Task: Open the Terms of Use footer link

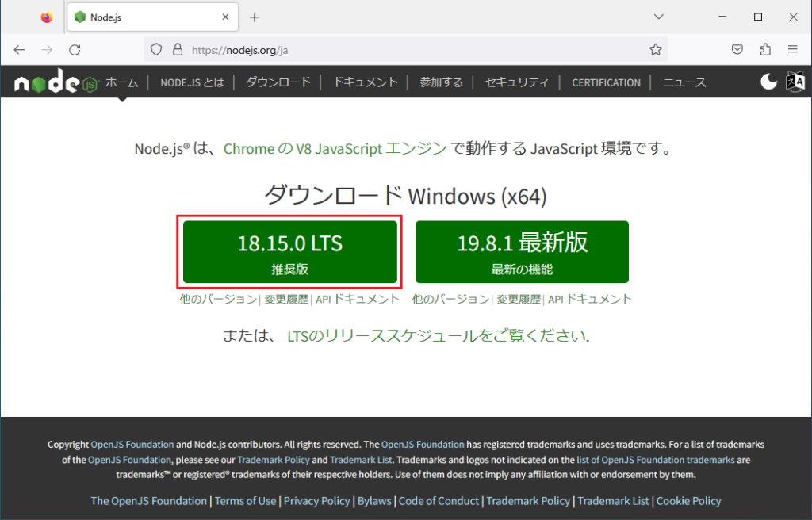Action: pos(246,501)
